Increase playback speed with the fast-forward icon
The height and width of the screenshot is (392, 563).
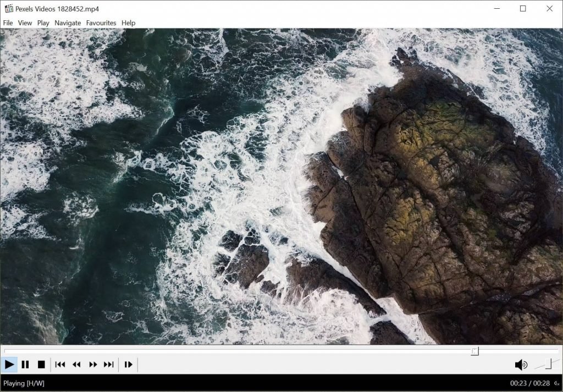coord(92,364)
